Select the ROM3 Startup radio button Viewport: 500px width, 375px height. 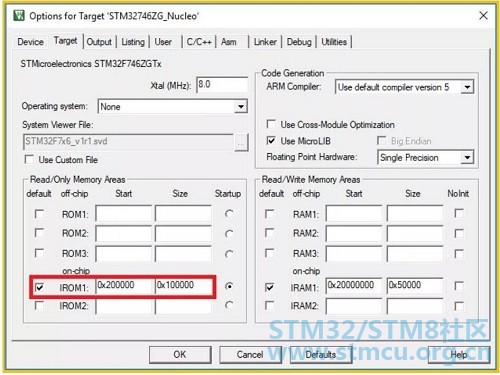[229, 254]
